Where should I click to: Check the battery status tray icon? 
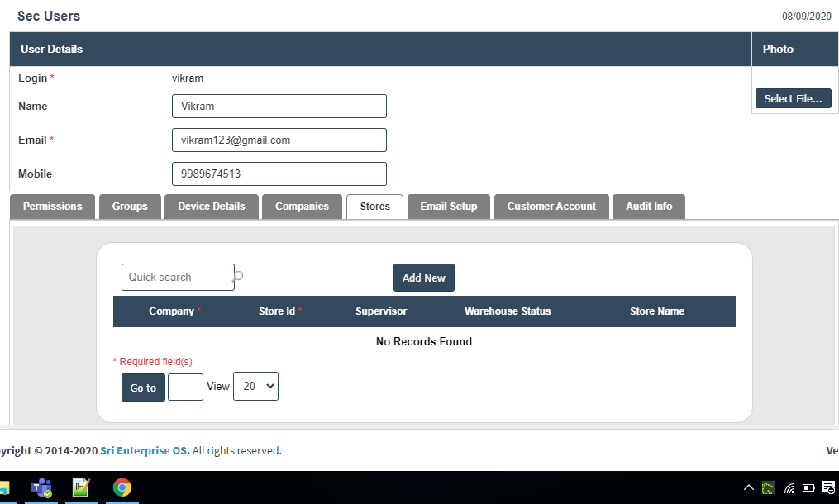pos(808,487)
